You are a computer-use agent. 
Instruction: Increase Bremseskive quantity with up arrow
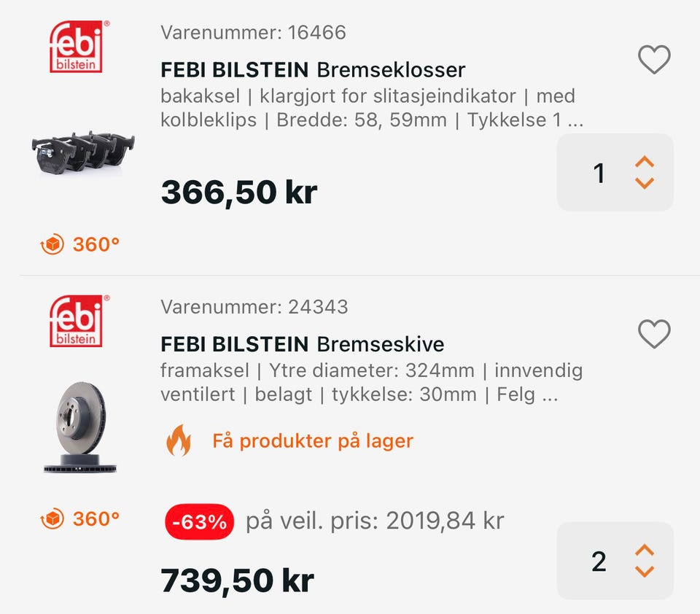[x=645, y=551]
